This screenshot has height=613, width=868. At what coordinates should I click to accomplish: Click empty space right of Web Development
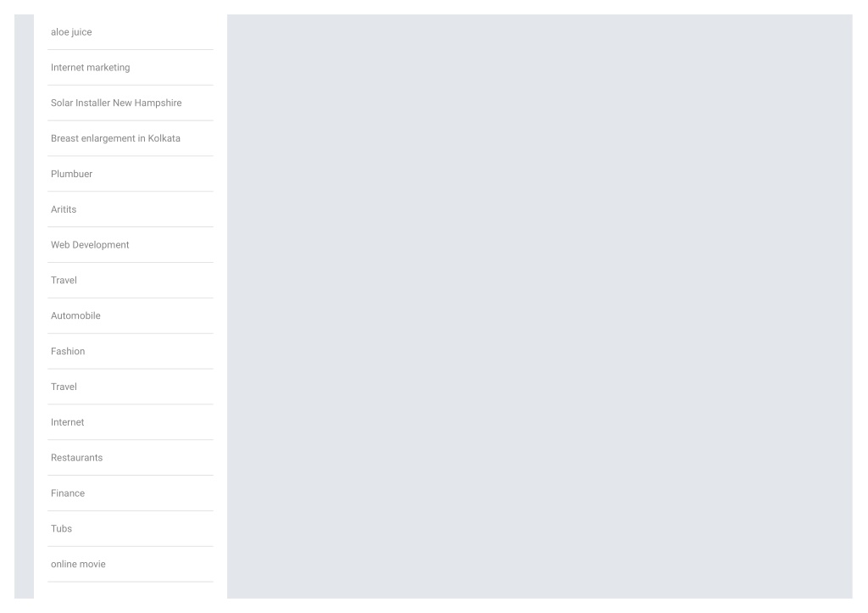pos(171,245)
